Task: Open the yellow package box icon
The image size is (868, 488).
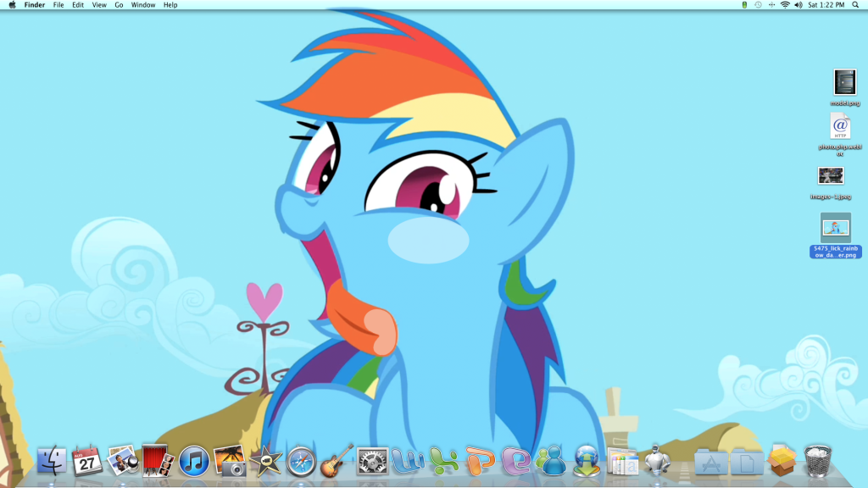Action: click(x=782, y=460)
